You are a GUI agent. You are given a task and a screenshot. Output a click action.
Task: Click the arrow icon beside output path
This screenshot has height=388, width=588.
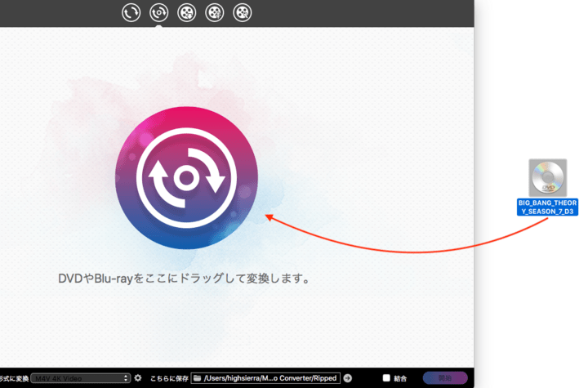348,378
